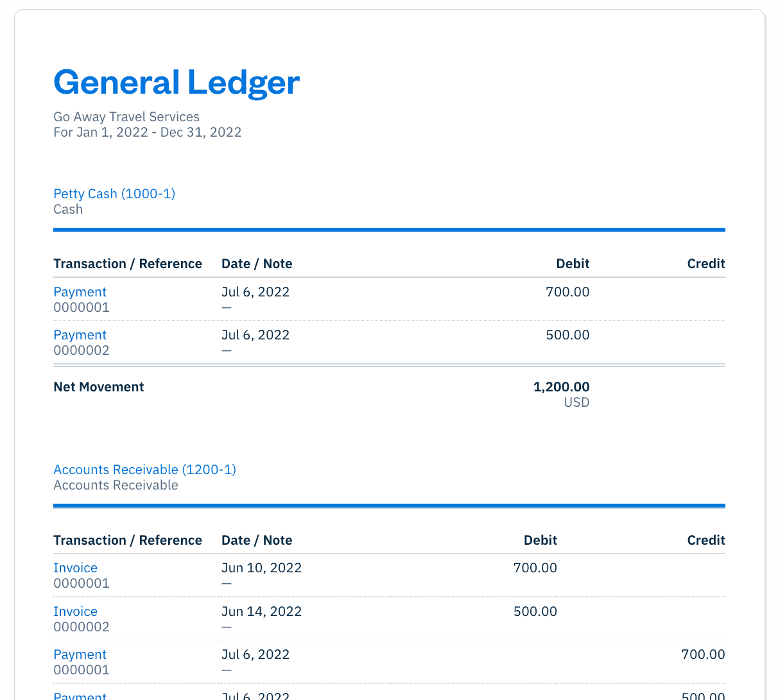The width and height of the screenshot is (778, 700).
Task: Click the Go Away Travel Services name
Action: point(126,117)
